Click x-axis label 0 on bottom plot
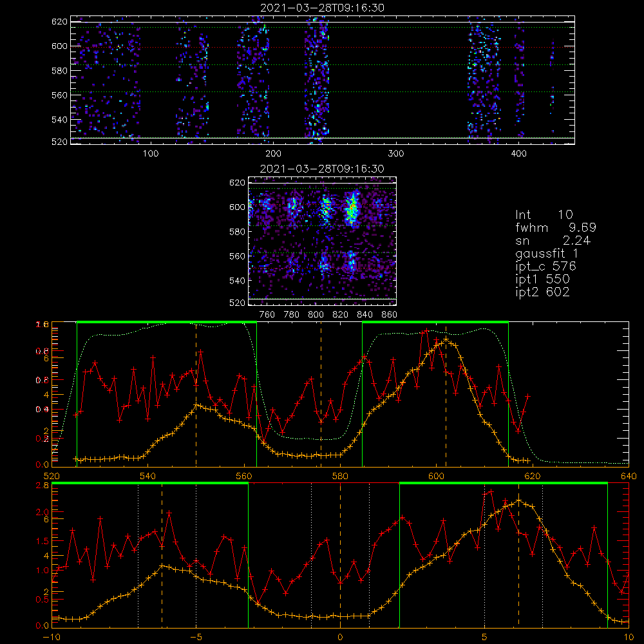The image size is (644, 644). pos(340,638)
